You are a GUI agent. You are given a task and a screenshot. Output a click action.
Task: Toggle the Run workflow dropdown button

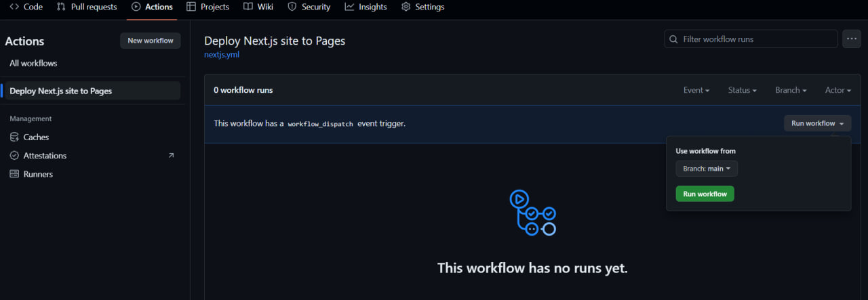pyautogui.click(x=817, y=123)
